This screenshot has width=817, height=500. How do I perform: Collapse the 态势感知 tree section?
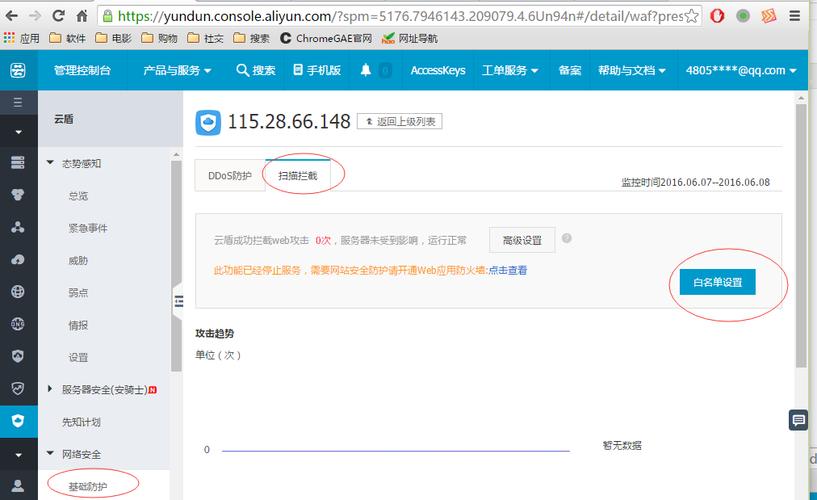pos(50,163)
